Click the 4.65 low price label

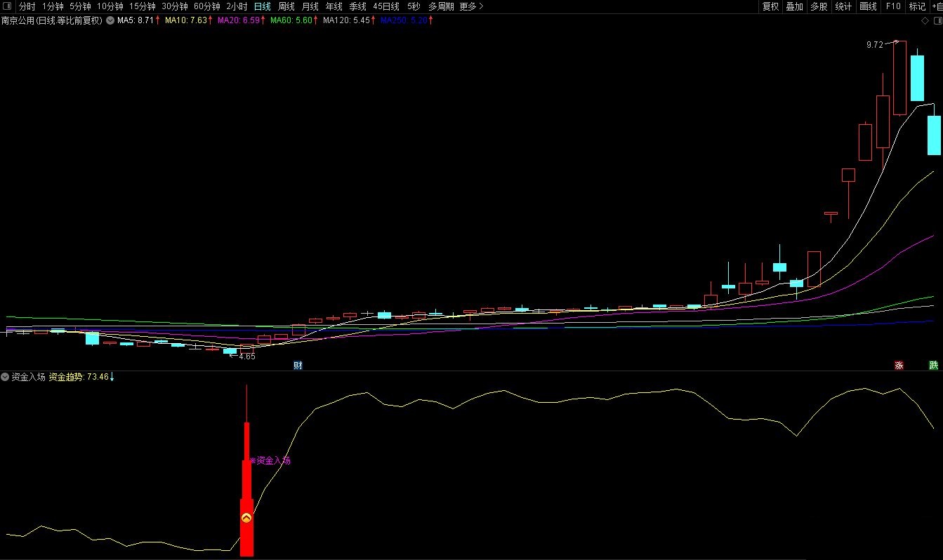pyautogui.click(x=247, y=356)
